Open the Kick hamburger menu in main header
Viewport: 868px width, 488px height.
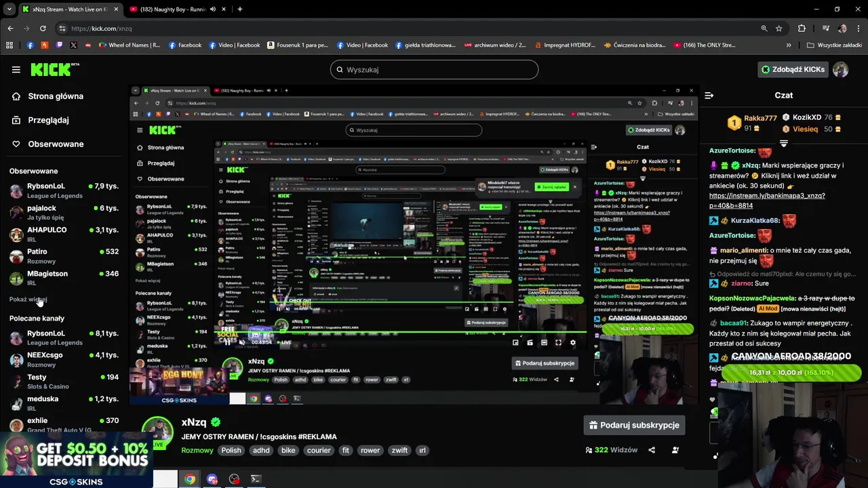[16, 69]
